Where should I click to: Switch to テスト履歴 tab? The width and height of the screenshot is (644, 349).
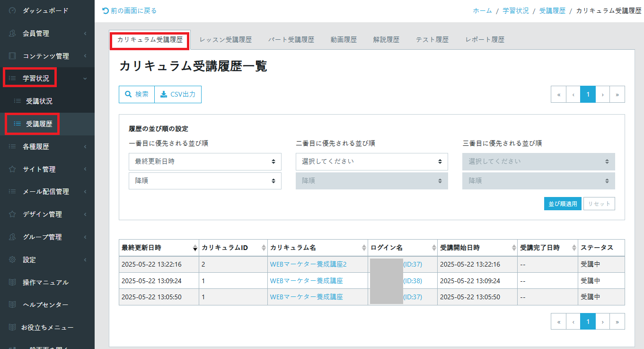point(432,40)
